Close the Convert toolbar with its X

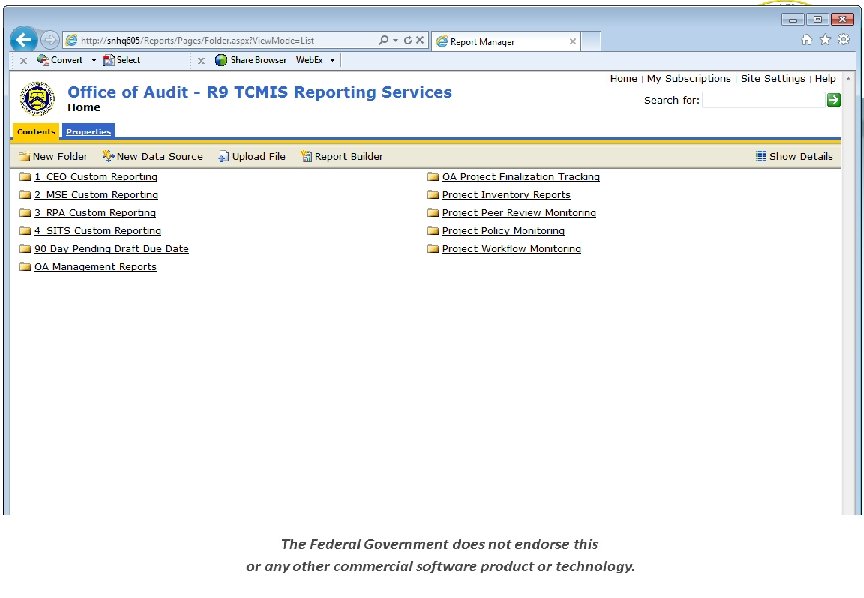pyautogui.click(x=23, y=61)
